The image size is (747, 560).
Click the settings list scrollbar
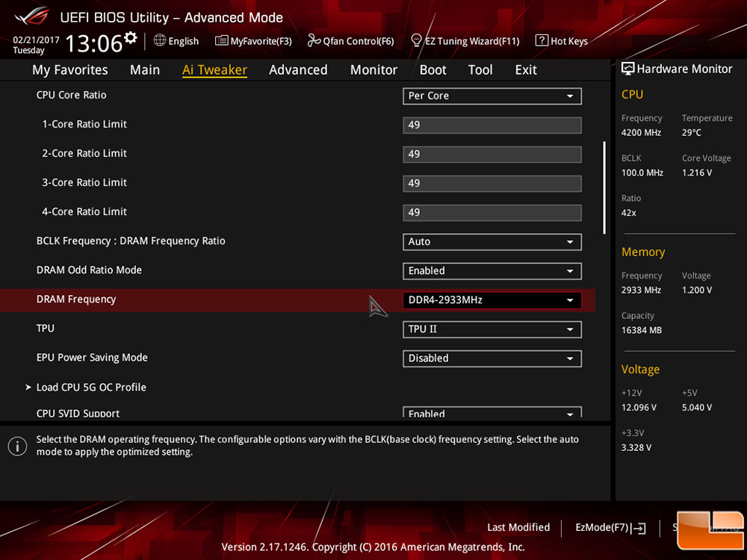pyautogui.click(x=604, y=187)
